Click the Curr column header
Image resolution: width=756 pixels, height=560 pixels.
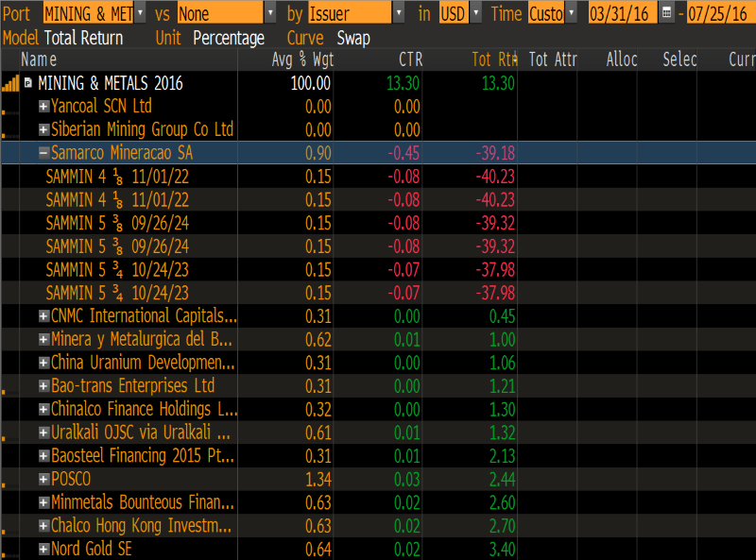pos(742,59)
